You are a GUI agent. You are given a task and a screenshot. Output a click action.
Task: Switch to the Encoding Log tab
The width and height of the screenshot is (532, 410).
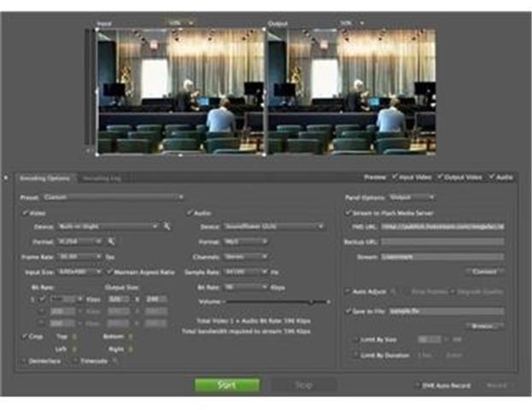102,179
